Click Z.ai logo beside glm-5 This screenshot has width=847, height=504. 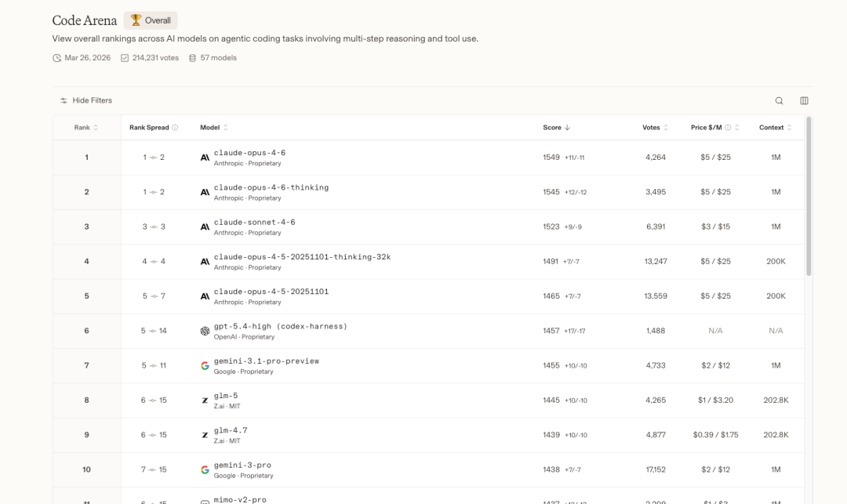point(205,400)
